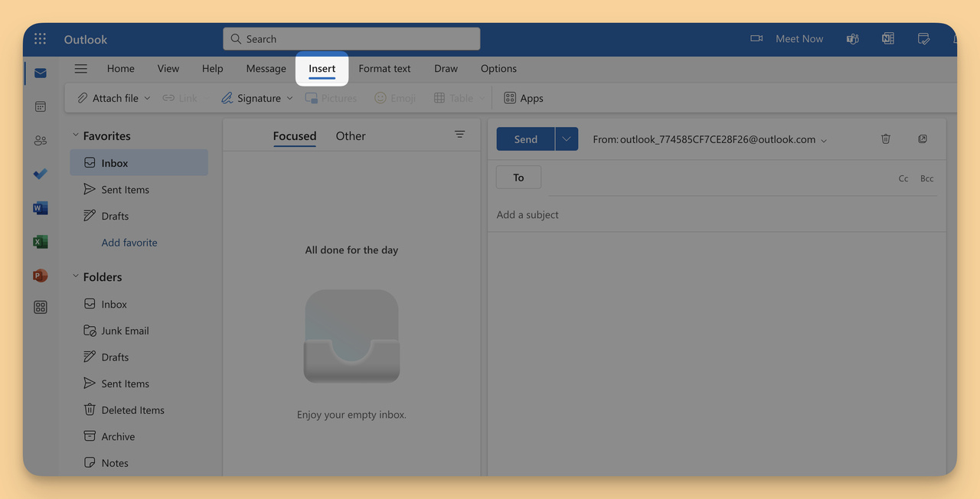Open the Send options dropdown arrow

(x=567, y=139)
